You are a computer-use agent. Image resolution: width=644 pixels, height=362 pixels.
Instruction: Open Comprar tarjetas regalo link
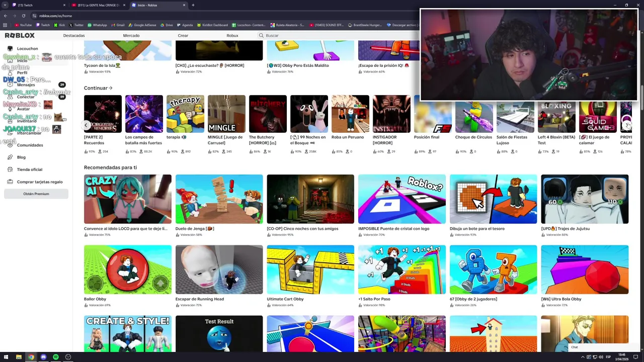point(40,182)
